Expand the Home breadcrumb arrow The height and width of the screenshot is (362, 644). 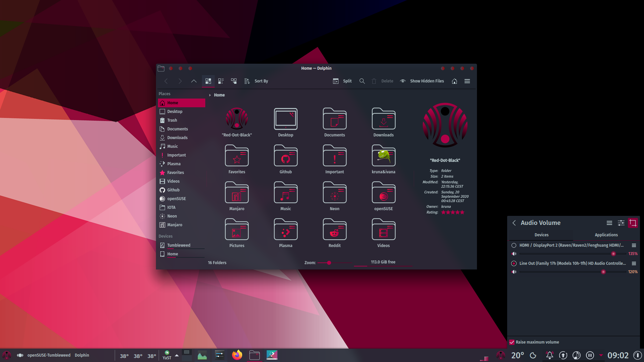tap(210, 95)
